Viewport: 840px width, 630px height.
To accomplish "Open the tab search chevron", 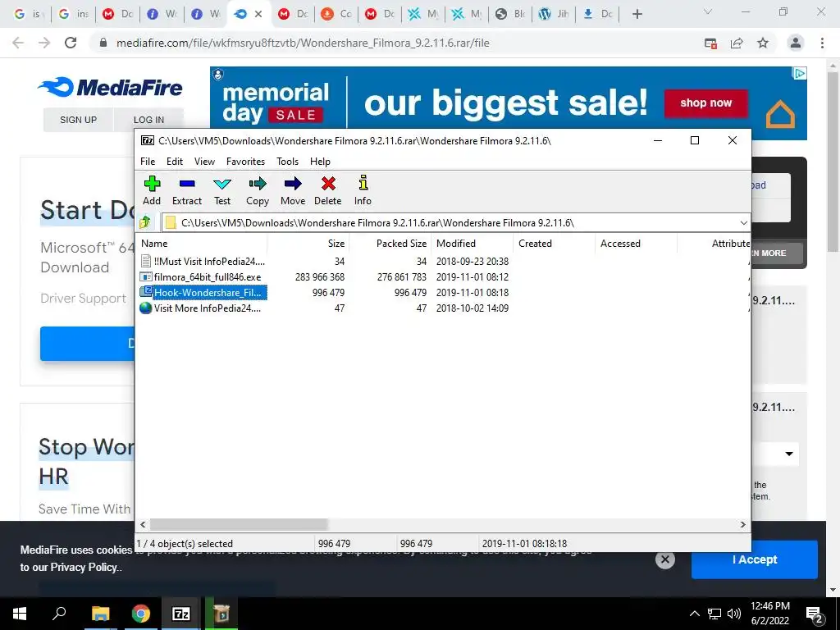I will [x=708, y=11].
